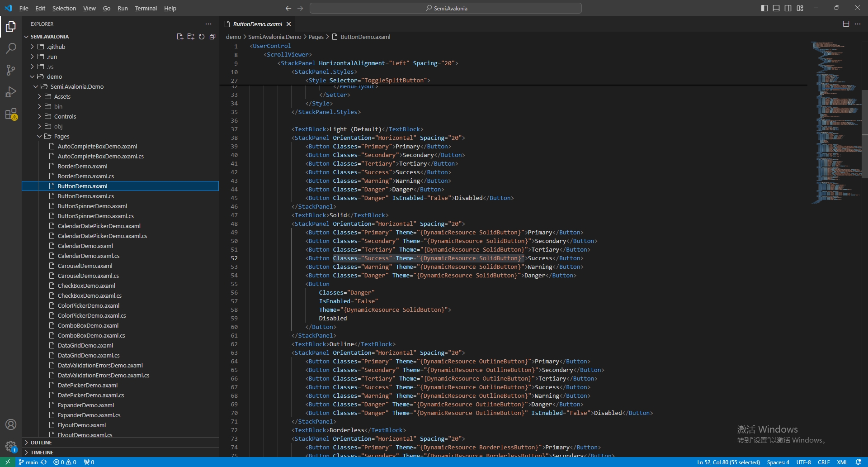Open the Terminal menu

pos(146,8)
